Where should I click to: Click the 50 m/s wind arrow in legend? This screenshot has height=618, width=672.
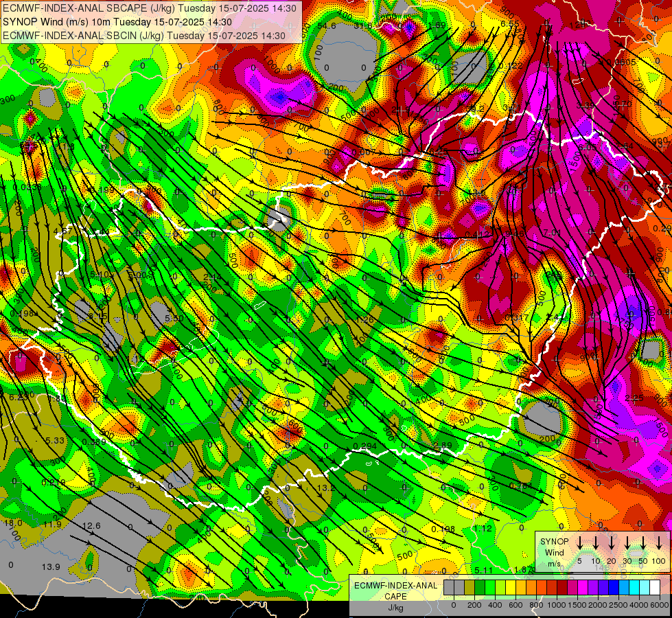tap(643, 543)
